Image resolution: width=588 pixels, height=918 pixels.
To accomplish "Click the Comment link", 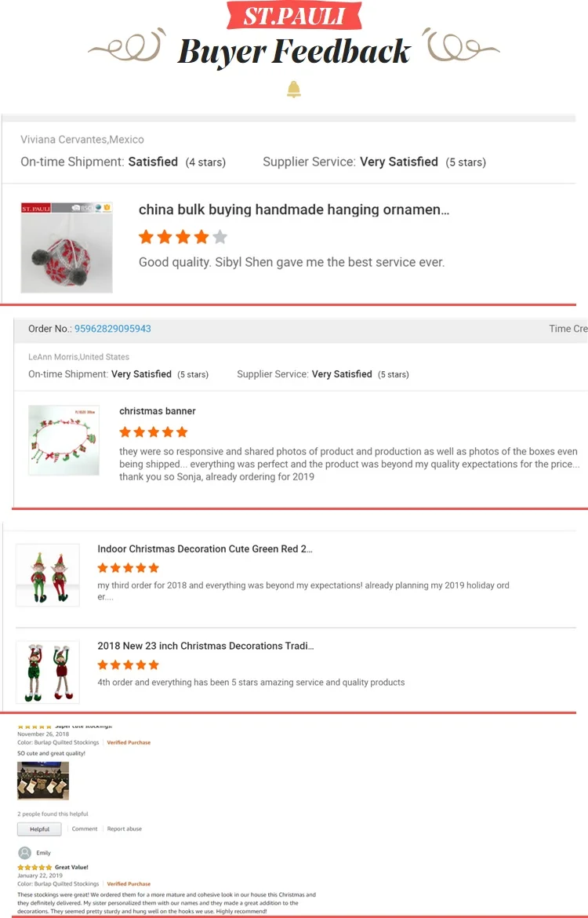I will click(85, 829).
